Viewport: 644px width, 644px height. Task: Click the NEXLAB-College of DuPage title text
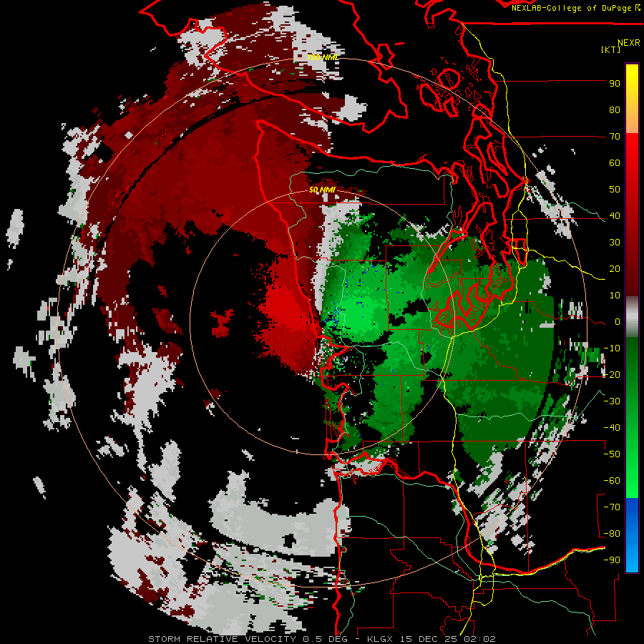click(570, 8)
